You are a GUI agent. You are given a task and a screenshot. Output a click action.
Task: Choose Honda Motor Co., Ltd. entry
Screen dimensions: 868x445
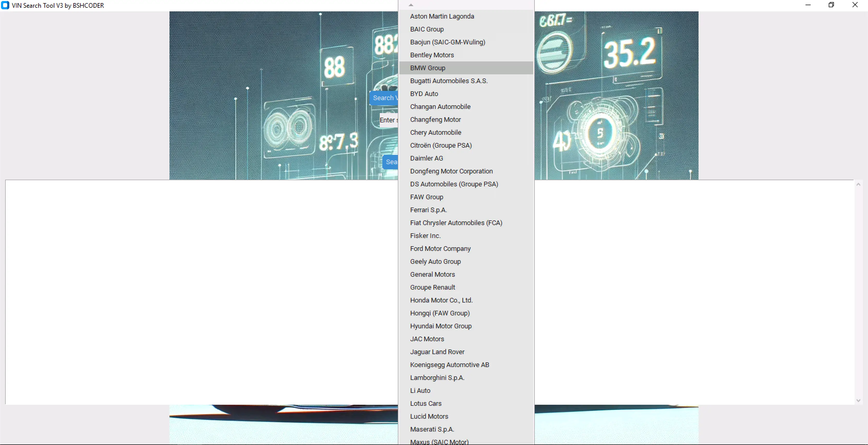[x=441, y=300]
